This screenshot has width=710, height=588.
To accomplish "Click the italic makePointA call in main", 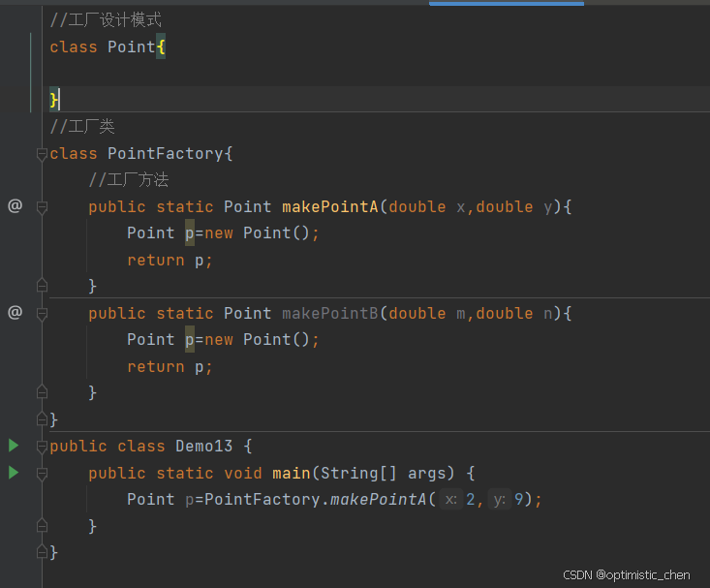I will [378, 499].
